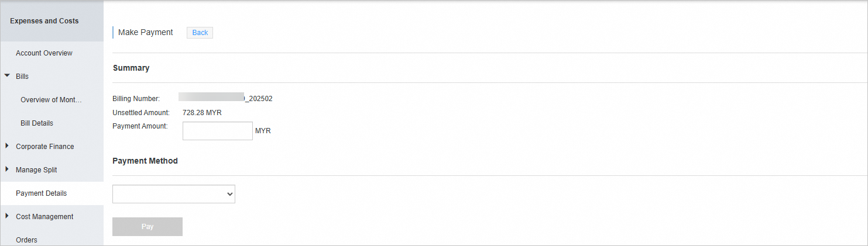This screenshot has height=246, width=868.
Task: Focus the Payment Amount input field
Action: pos(218,131)
